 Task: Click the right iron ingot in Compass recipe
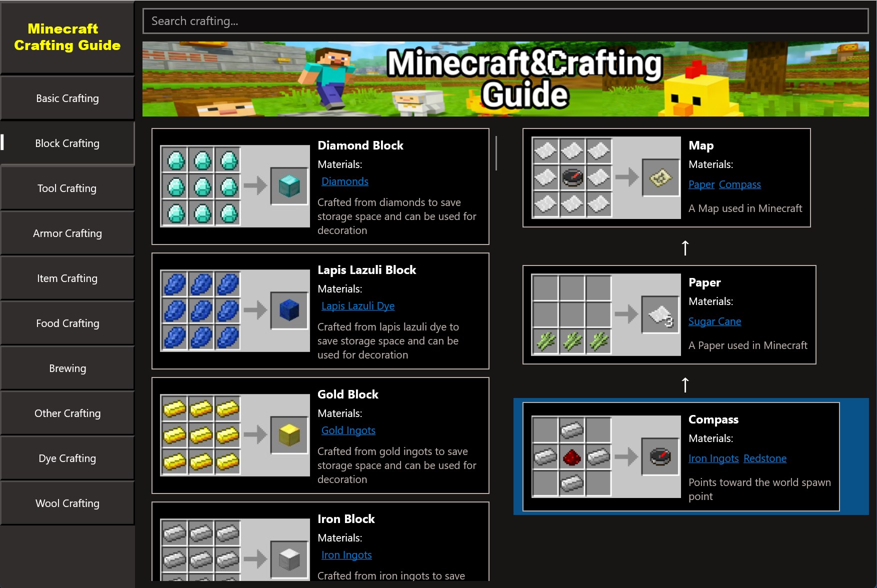pos(598,456)
